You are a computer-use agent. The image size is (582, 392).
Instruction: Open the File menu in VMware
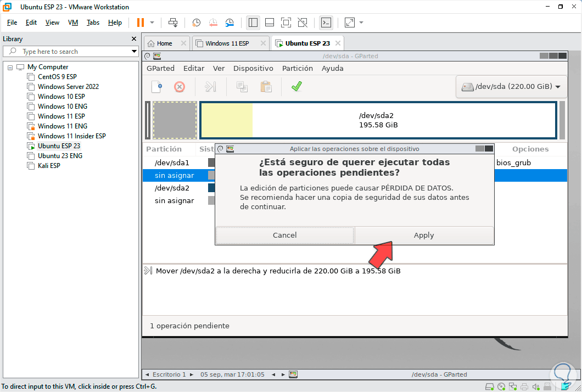coord(12,23)
